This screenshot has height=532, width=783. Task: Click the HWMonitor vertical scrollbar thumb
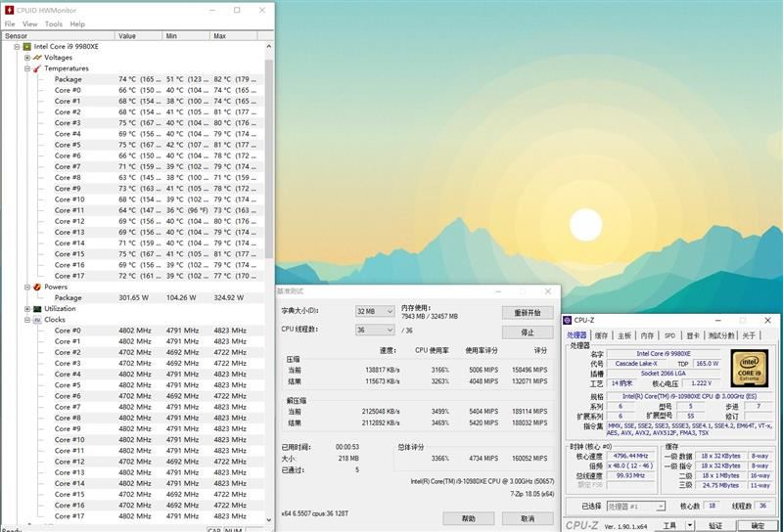tap(269, 159)
